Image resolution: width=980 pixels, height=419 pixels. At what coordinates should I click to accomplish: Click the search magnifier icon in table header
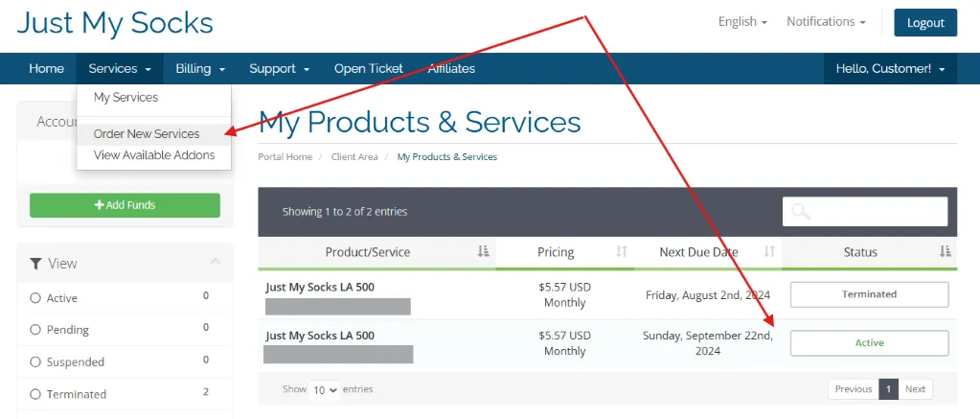(x=801, y=211)
